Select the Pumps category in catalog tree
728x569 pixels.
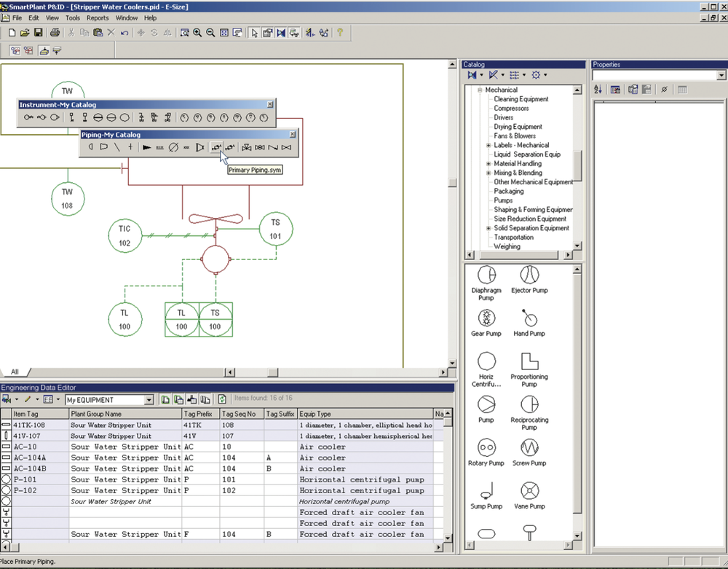tap(503, 200)
